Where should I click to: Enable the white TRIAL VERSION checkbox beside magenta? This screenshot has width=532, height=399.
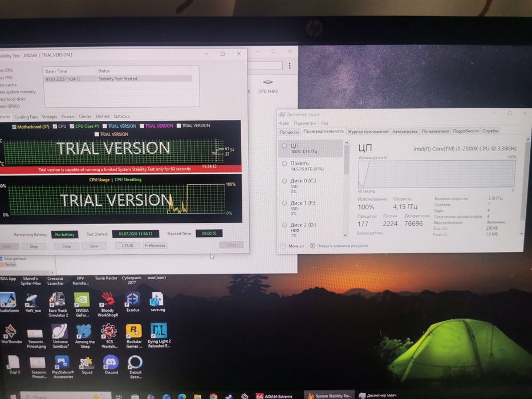coord(179,125)
